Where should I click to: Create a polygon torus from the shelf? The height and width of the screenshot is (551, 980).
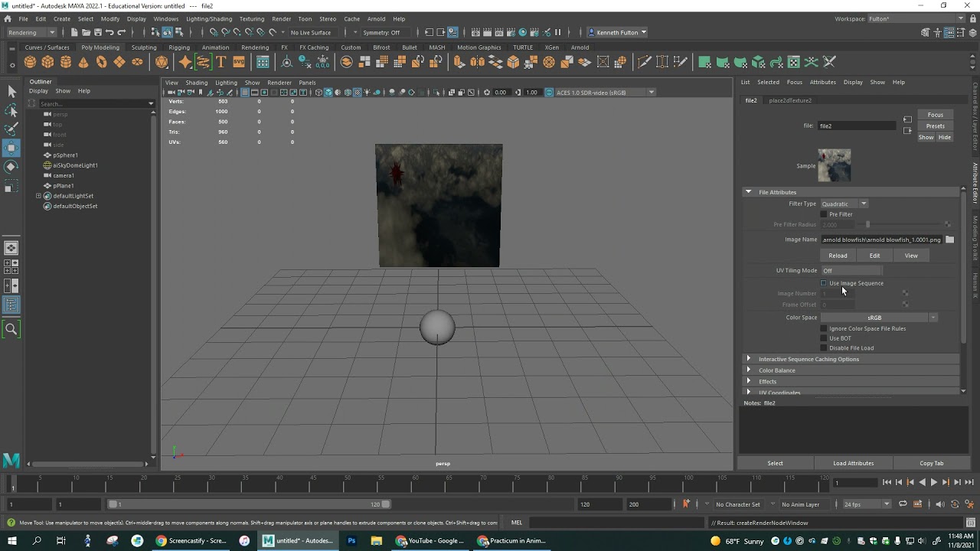(101, 62)
